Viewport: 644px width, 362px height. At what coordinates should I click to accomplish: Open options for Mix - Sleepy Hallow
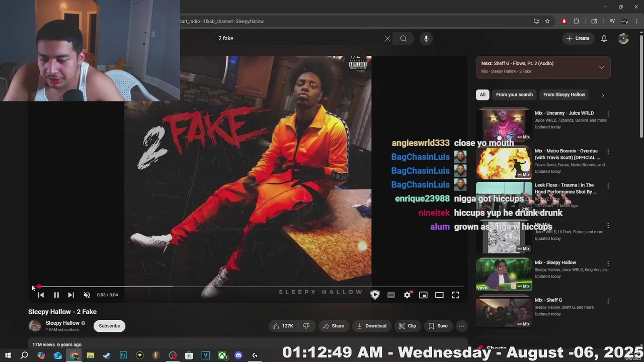point(608,263)
